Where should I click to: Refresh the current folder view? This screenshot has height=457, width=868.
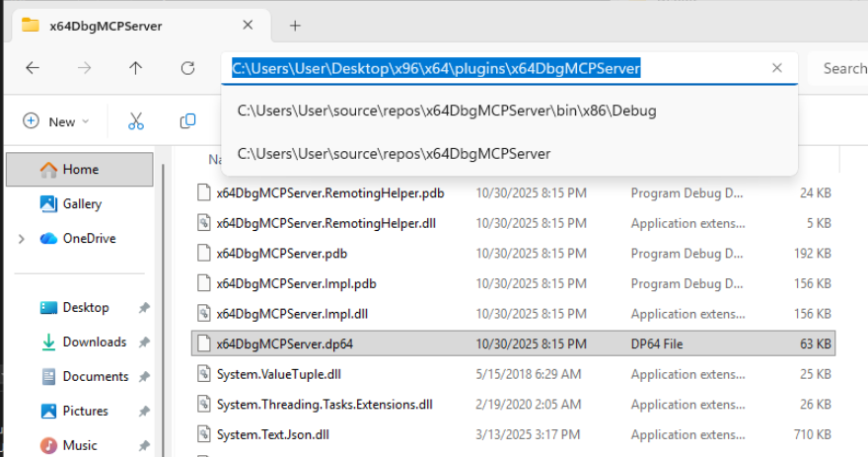tap(187, 68)
